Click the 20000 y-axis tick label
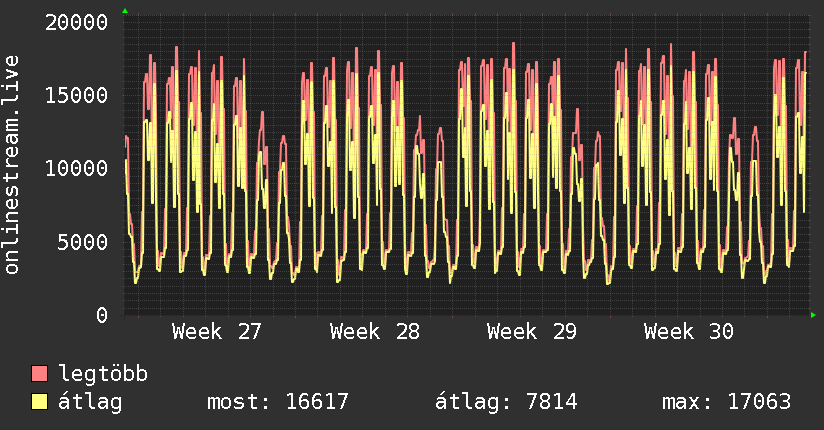 pyautogui.click(x=76, y=23)
